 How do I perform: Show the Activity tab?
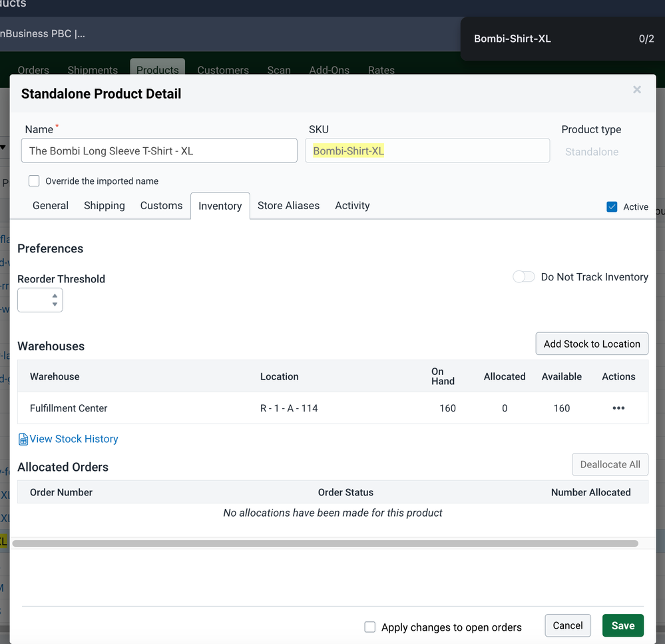pyautogui.click(x=352, y=206)
